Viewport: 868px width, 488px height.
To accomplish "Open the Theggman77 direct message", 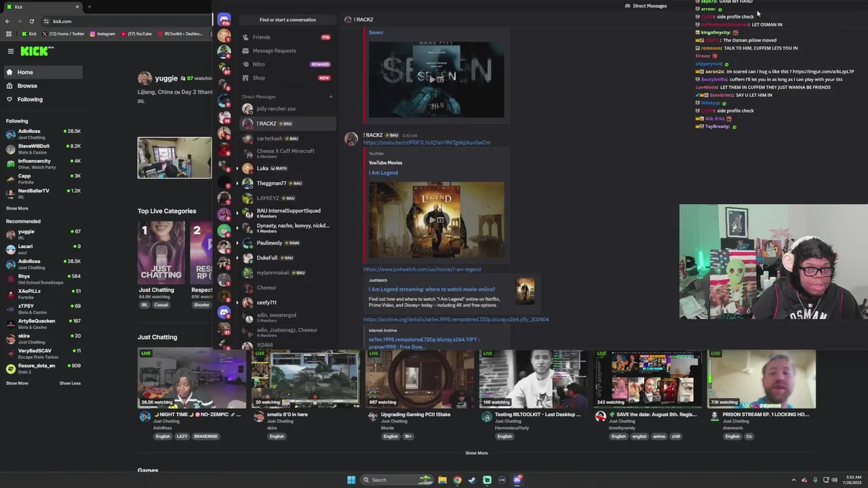I will click(288, 183).
